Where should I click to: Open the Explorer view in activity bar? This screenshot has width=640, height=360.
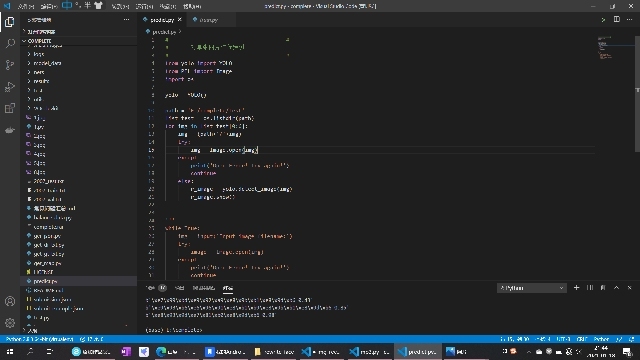10,22
